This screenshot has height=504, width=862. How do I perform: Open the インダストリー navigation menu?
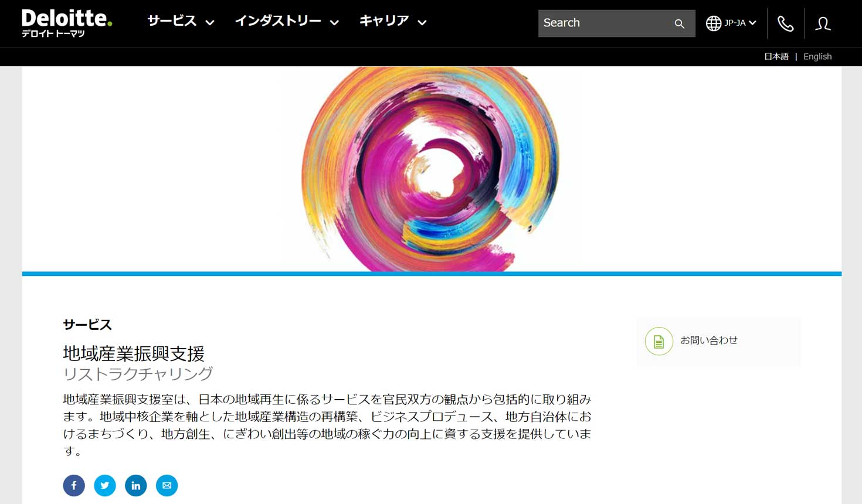click(278, 21)
